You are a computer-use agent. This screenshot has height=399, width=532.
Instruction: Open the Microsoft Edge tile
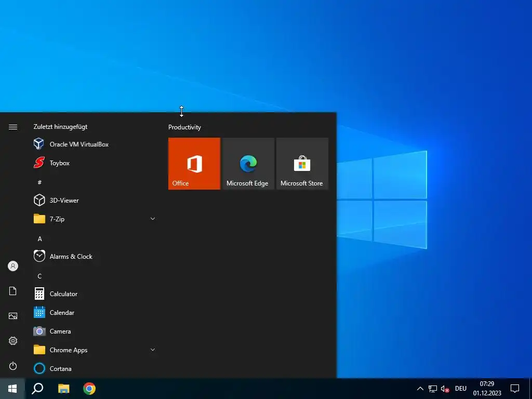[x=248, y=164]
